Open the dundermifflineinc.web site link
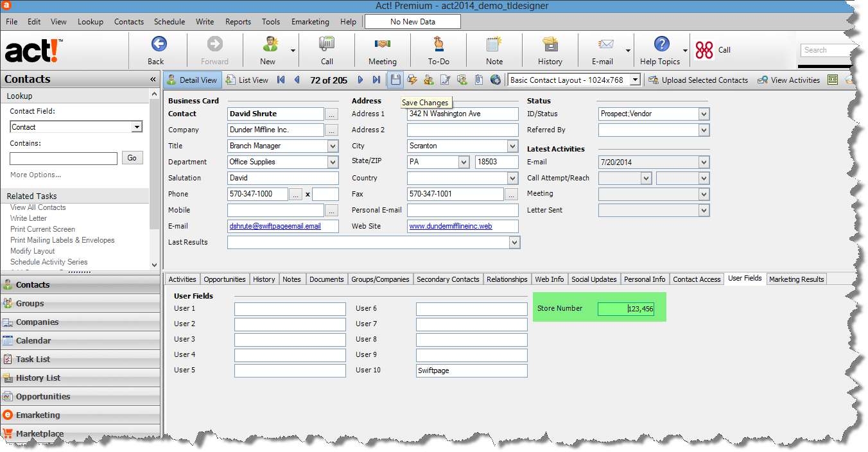Image resolution: width=868 pixels, height=452 pixels. click(x=451, y=226)
